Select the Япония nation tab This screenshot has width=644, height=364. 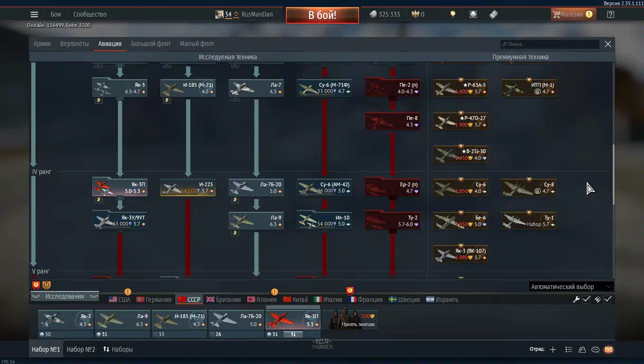[x=262, y=300]
